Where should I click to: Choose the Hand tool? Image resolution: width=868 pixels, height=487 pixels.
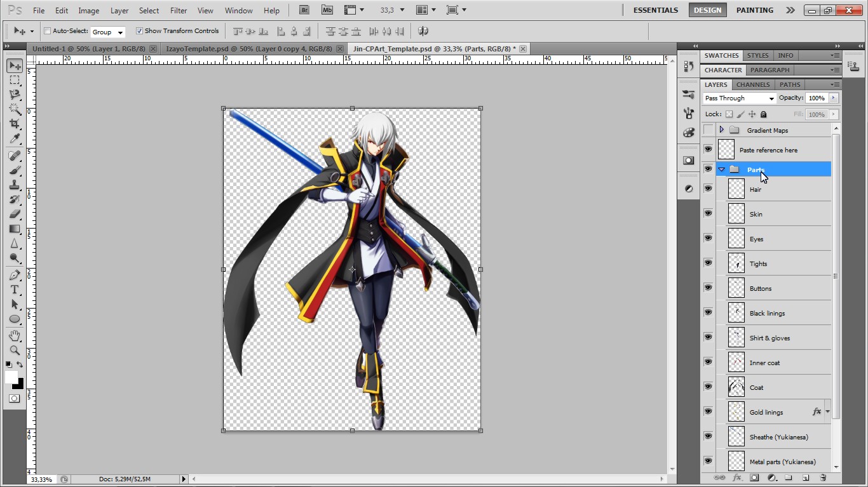[x=15, y=335]
